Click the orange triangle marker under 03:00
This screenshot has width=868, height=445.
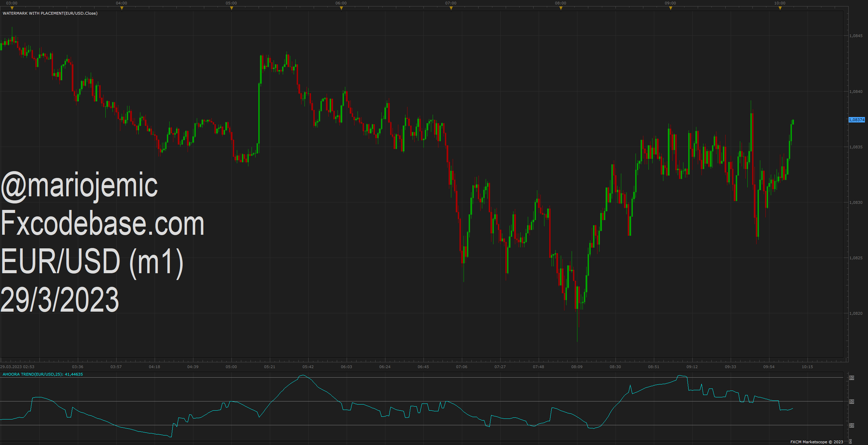click(x=12, y=8)
